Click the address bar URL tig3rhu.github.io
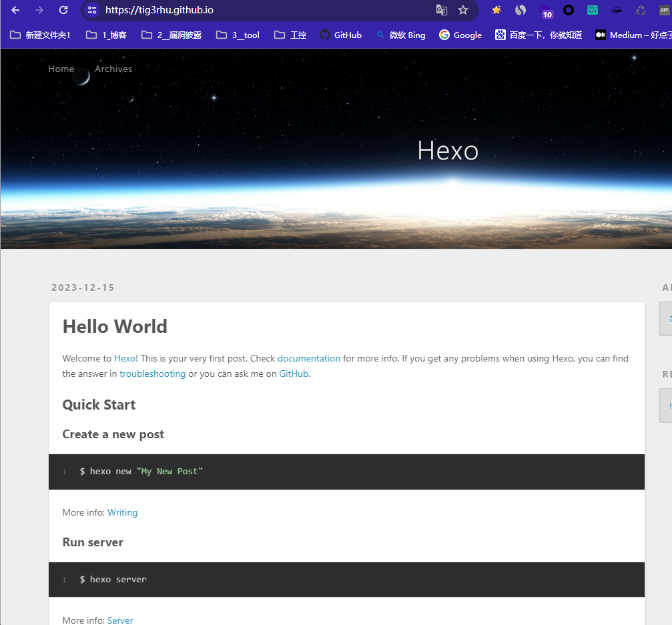672x625 pixels. point(159,10)
